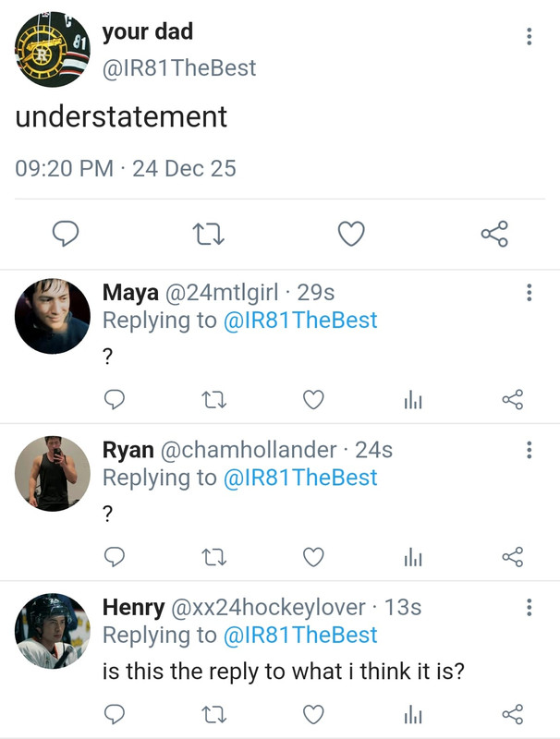560x739 pixels.
Task: Reply to Henry's comment
Action: [x=115, y=713]
